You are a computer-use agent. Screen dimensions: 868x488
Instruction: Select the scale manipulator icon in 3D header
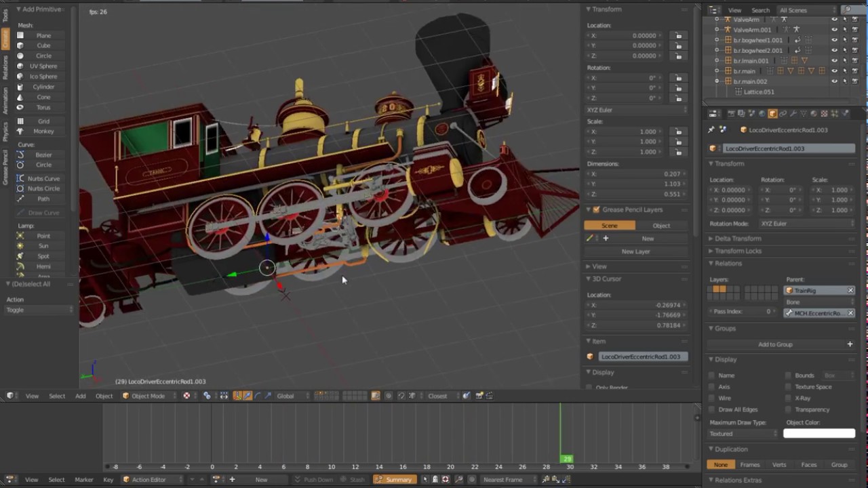point(268,396)
